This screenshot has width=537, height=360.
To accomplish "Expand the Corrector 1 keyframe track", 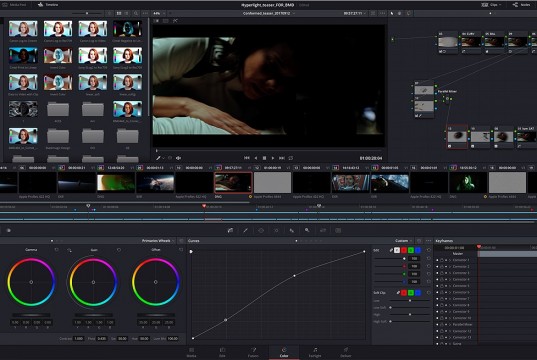I will [450, 260].
